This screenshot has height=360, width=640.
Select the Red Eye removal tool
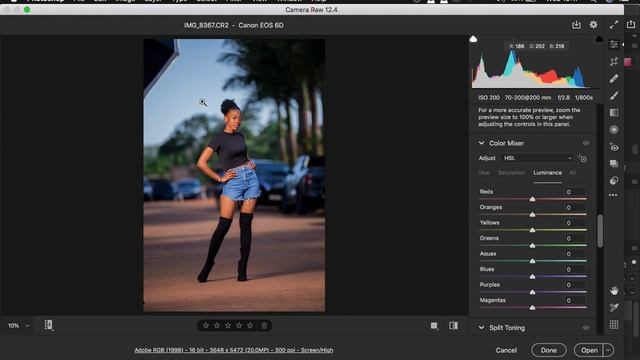tap(614, 147)
